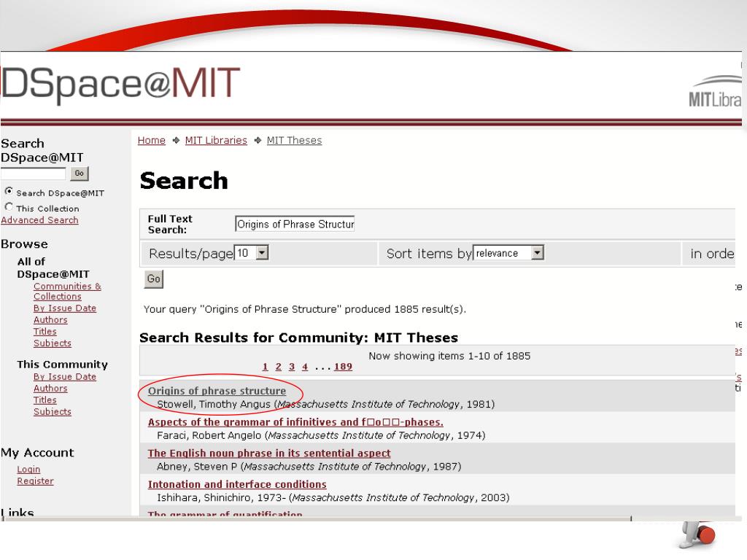
Task: Open the Login link
Action: (28, 470)
